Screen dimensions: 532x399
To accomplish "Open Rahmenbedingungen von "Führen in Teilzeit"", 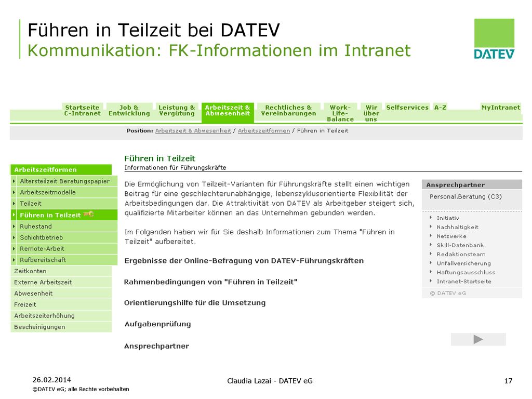I will click(x=211, y=282).
